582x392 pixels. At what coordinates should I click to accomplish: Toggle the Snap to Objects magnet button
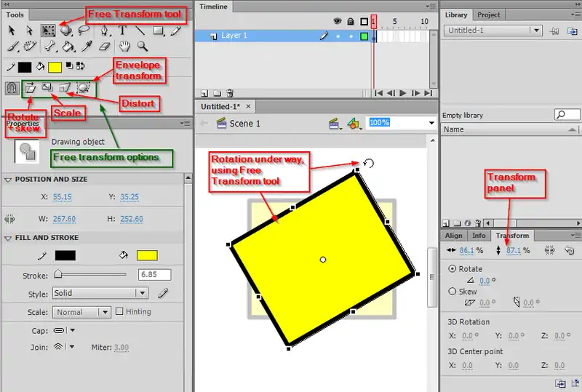(x=12, y=88)
